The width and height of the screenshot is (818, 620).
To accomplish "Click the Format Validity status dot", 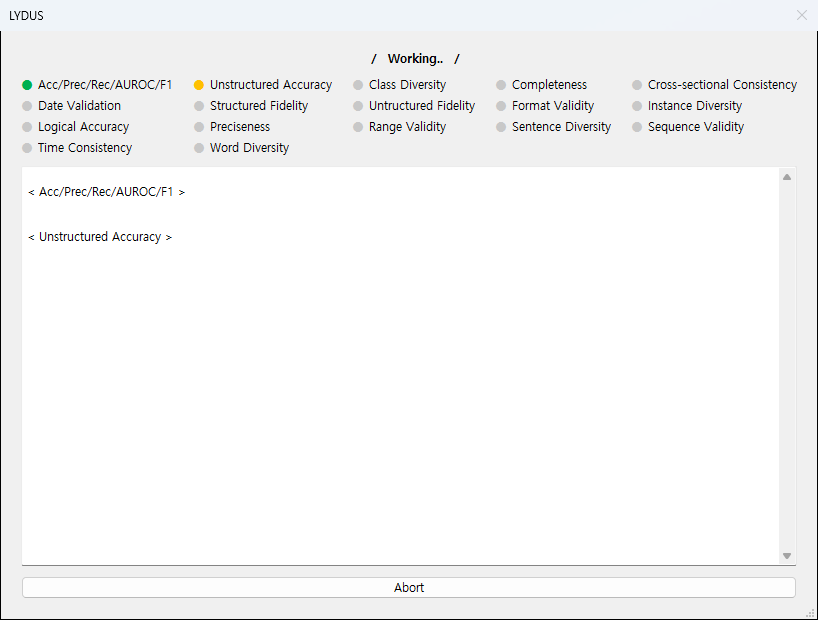I will tap(501, 106).
